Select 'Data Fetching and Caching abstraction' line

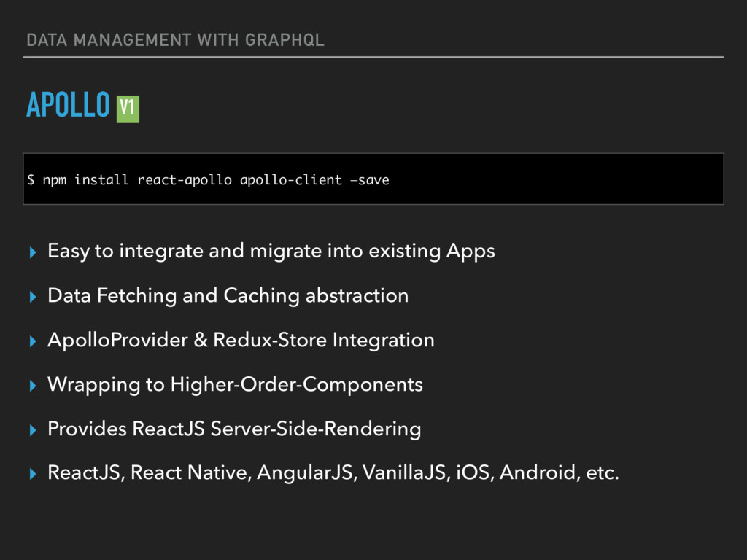pos(228,296)
